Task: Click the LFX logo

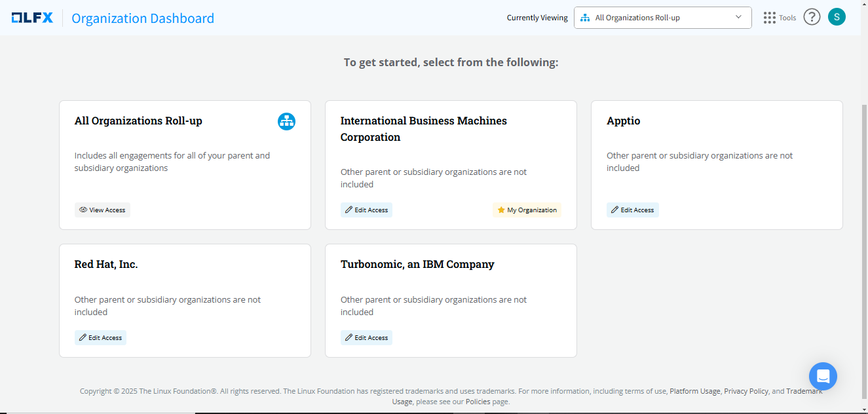Action: tap(32, 18)
